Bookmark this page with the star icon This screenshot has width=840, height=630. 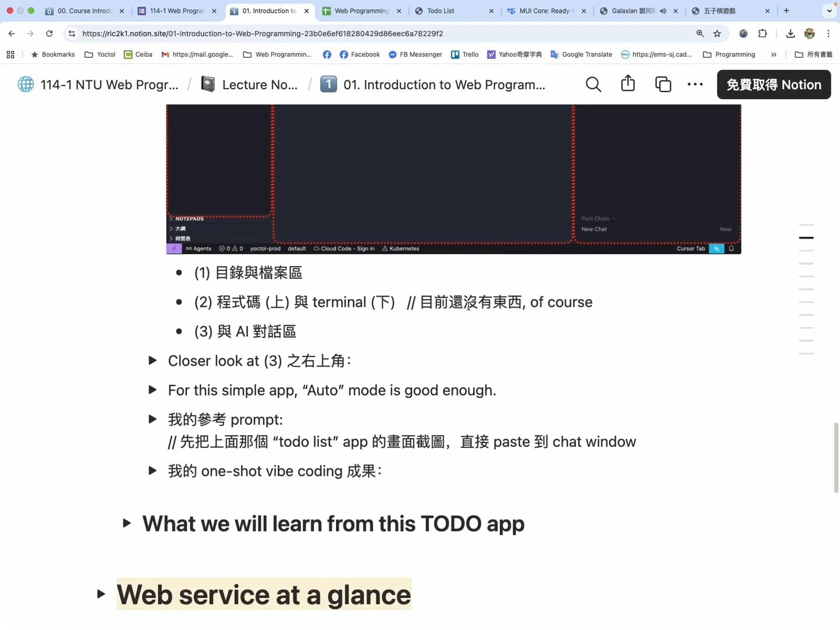pos(717,34)
